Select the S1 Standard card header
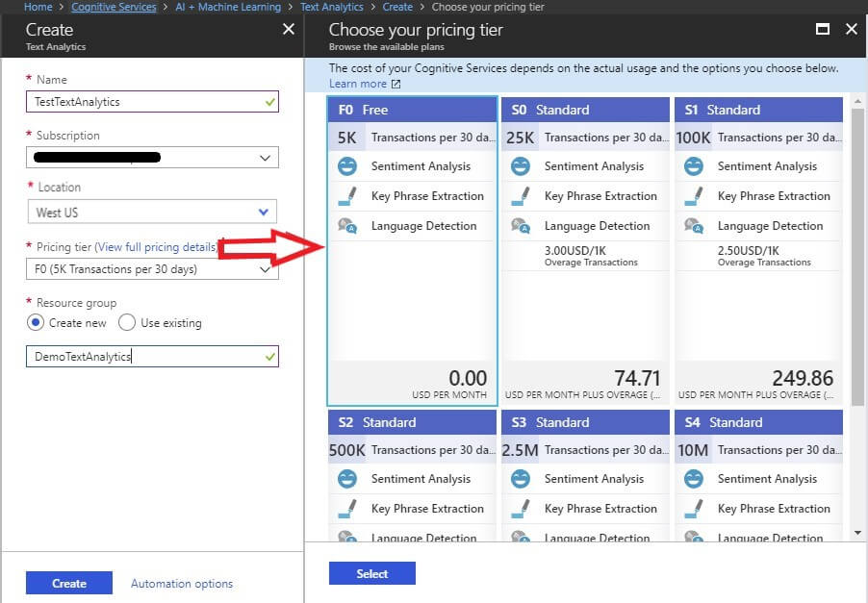The width and height of the screenshot is (868, 603). tap(758, 110)
